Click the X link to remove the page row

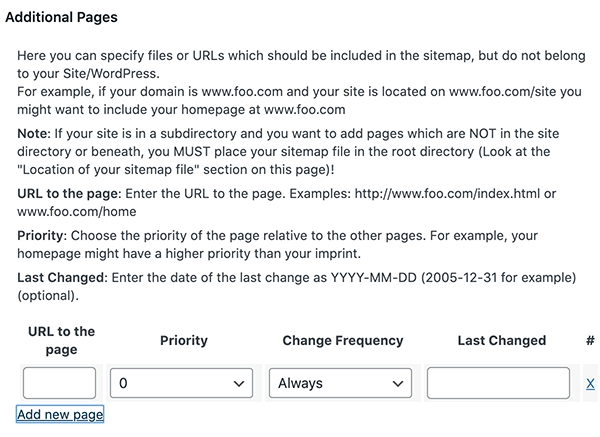click(x=590, y=384)
